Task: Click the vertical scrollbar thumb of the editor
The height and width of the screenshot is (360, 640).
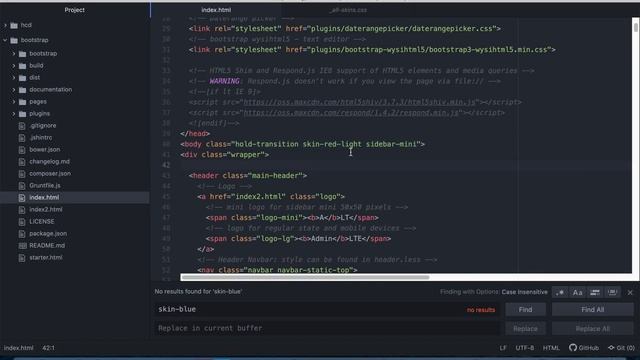Action: [636, 27]
